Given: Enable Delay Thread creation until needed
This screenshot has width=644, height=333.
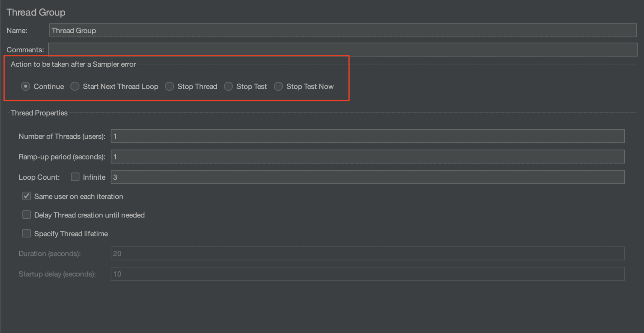Looking at the screenshot, I should pos(26,214).
